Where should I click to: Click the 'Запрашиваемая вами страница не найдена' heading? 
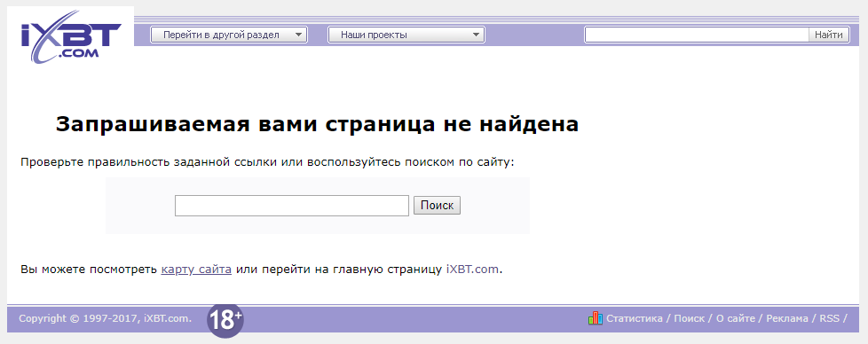click(317, 125)
